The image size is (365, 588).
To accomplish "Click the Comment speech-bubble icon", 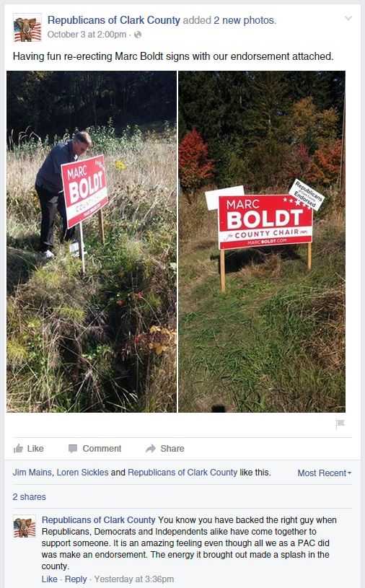I will coord(73,449).
